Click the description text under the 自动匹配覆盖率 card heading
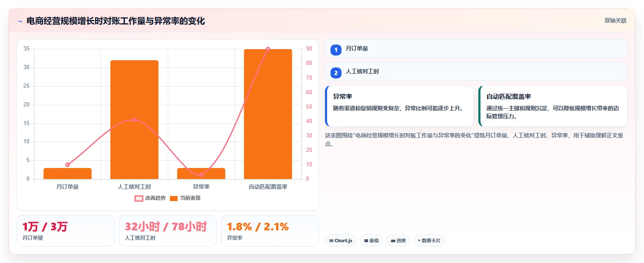This screenshot has width=644, height=263. [552, 112]
